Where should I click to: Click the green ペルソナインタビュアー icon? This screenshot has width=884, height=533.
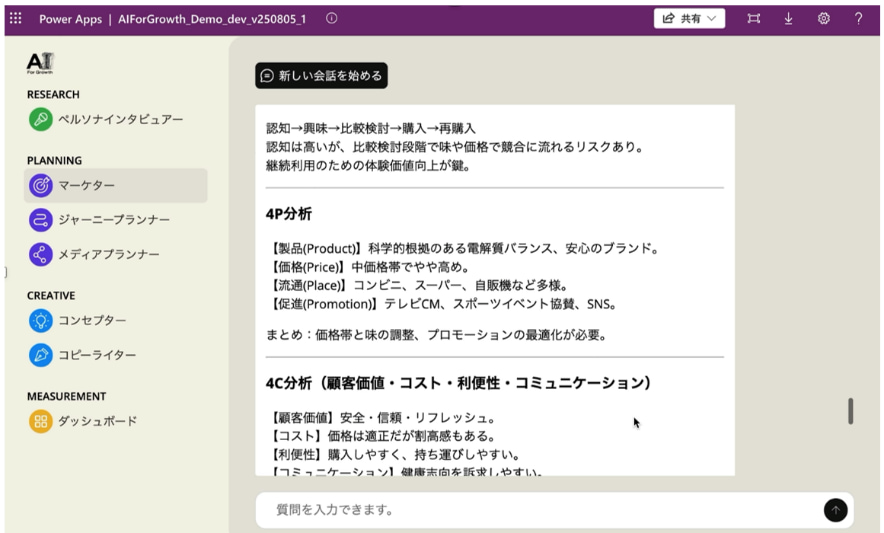[40, 120]
